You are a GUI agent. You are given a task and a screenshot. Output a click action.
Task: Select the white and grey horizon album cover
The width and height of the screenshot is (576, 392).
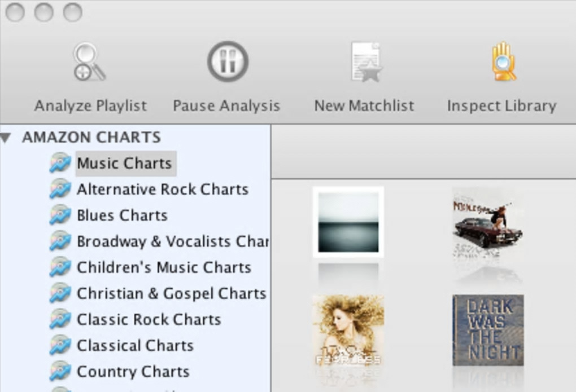click(x=348, y=222)
